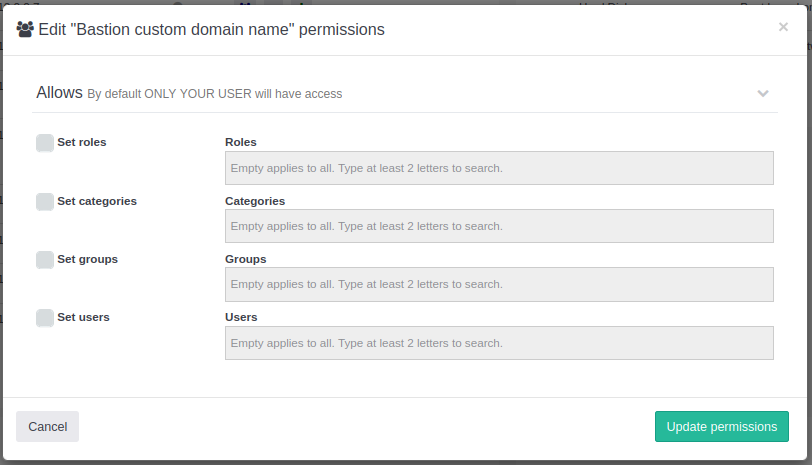812x465 pixels.
Task: Click the "Set groups" text label
Action: 88,260
